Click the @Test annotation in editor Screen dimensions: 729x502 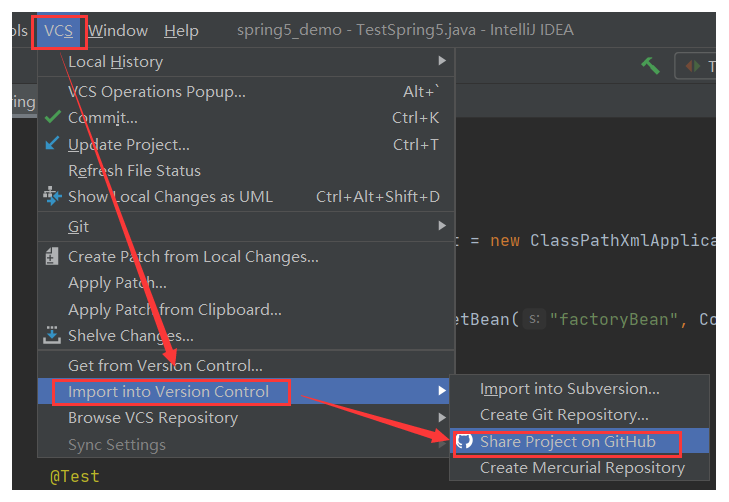click(75, 476)
